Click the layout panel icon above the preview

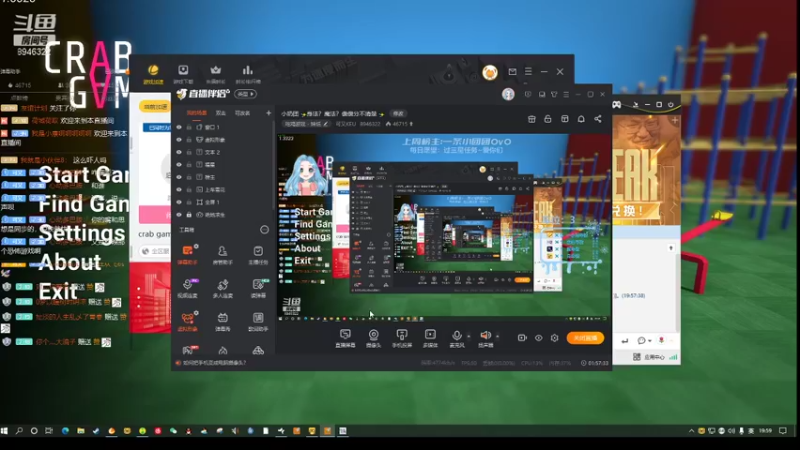(565, 119)
